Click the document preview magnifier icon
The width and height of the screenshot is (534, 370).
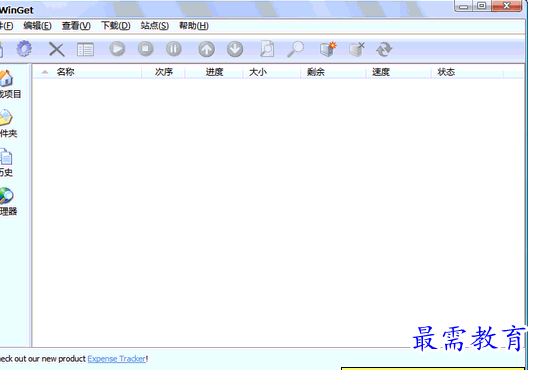267,49
